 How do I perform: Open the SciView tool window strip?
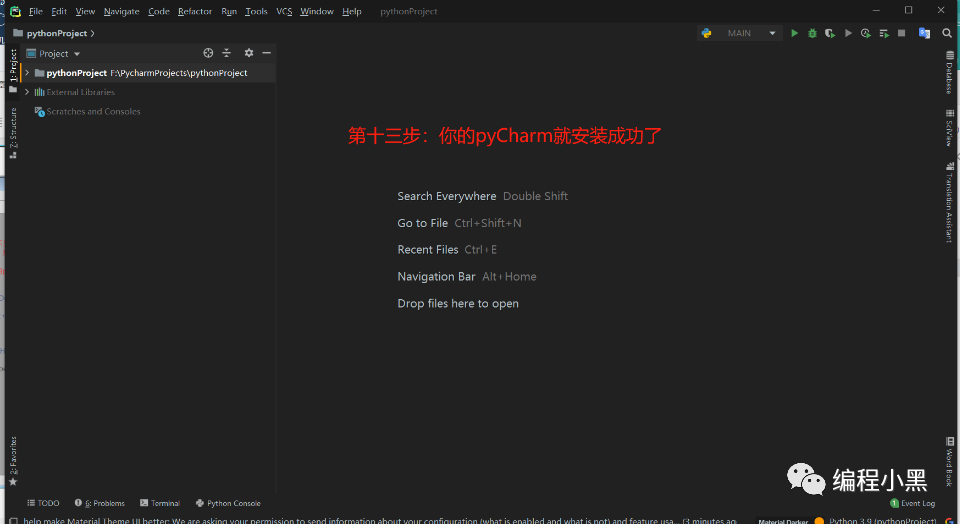950,127
